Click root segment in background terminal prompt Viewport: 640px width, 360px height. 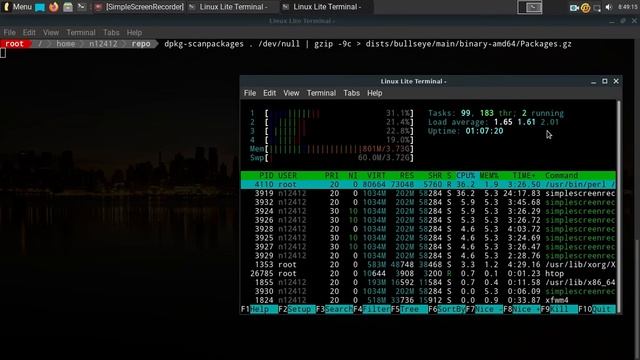[x=14, y=44]
